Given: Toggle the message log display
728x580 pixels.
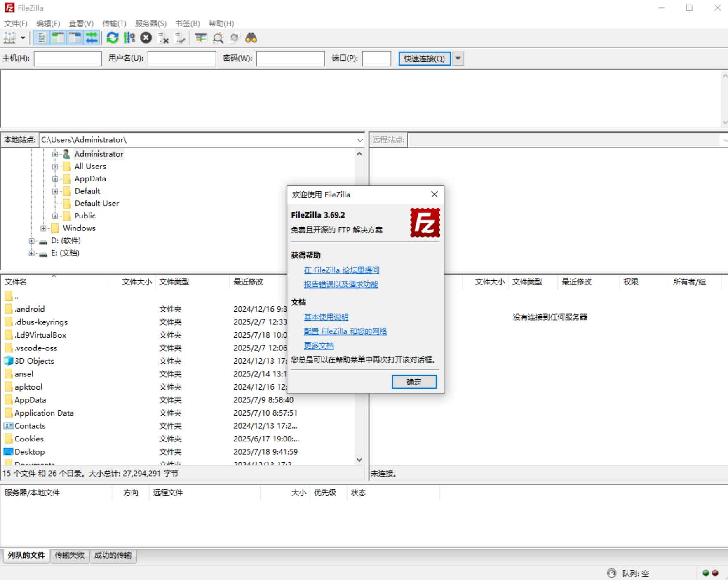Looking at the screenshot, I should 41,38.
